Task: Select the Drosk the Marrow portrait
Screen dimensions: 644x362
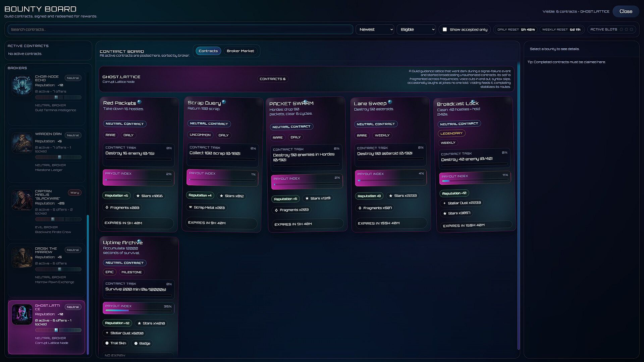Action: 22,257
